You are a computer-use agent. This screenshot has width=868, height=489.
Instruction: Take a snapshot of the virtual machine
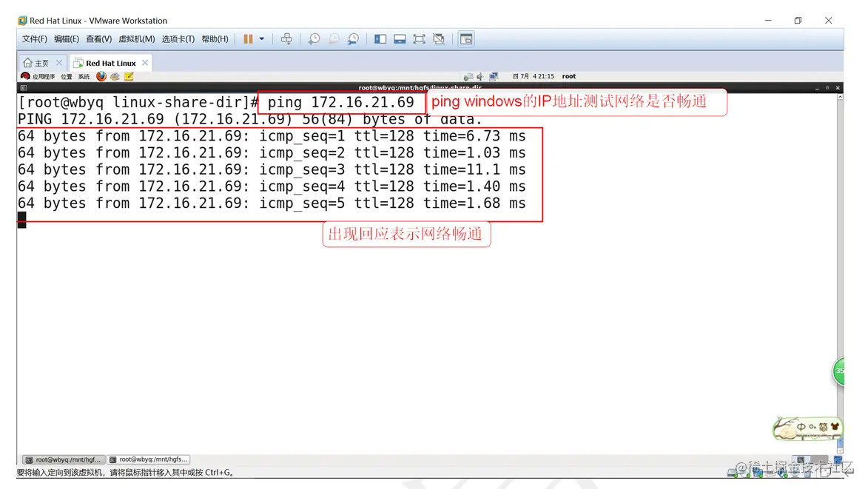pyautogui.click(x=314, y=38)
